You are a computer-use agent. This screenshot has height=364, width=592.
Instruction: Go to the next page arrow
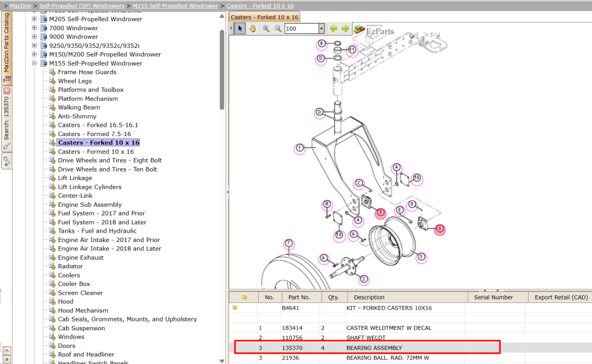point(345,28)
